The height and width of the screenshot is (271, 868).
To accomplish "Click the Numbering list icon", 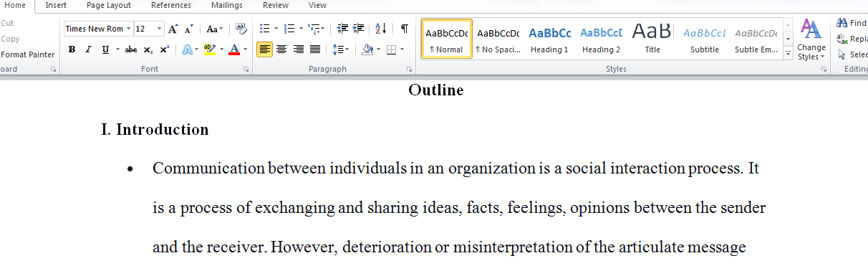I will coord(289,29).
